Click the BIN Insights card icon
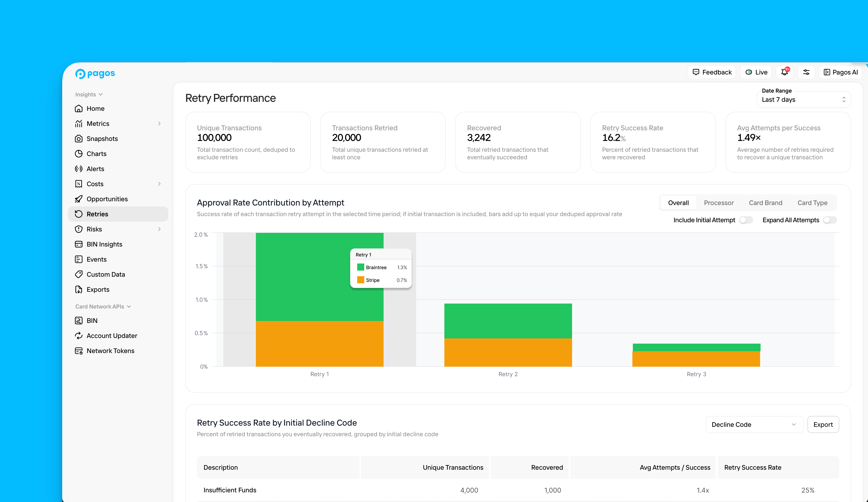 [x=78, y=244]
